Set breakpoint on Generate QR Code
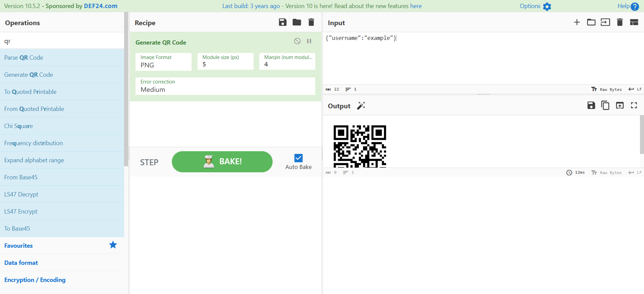 [309, 41]
